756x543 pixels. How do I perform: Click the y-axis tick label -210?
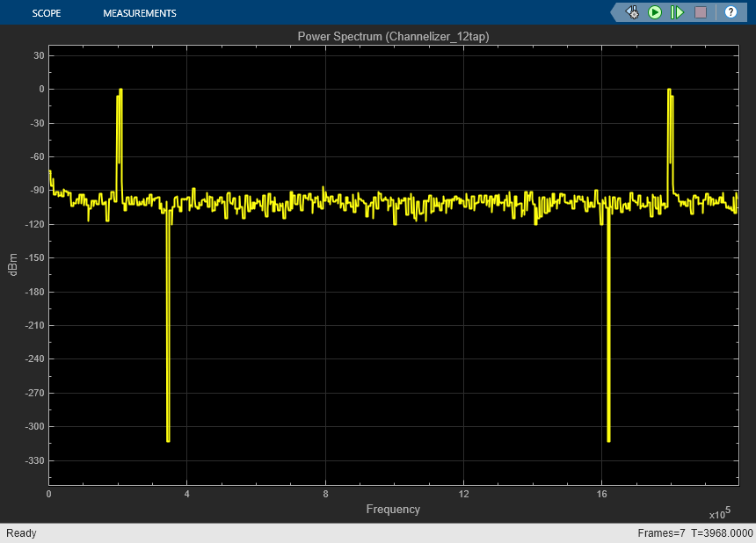click(34, 325)
